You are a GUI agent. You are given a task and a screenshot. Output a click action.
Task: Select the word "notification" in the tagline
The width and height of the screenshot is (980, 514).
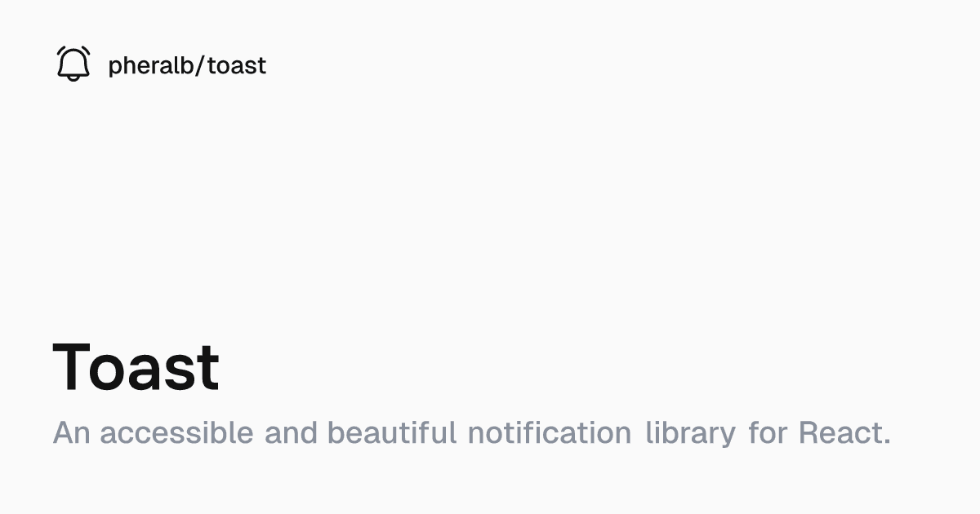(550, 432)
